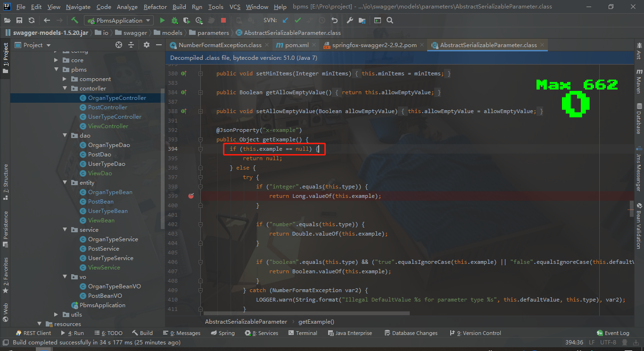The image size is (644, 351).
Task: Build project with the green hammer icon
Action: [x=74, y=20]
